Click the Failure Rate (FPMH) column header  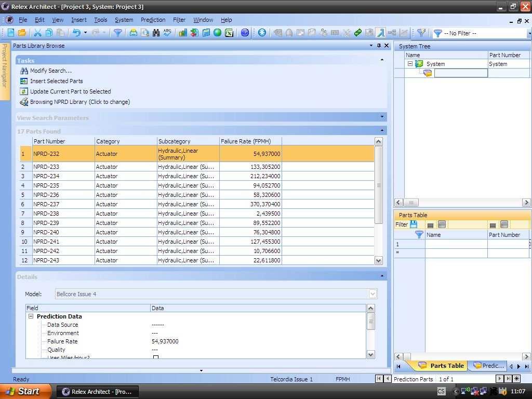[x=250, y=141]
